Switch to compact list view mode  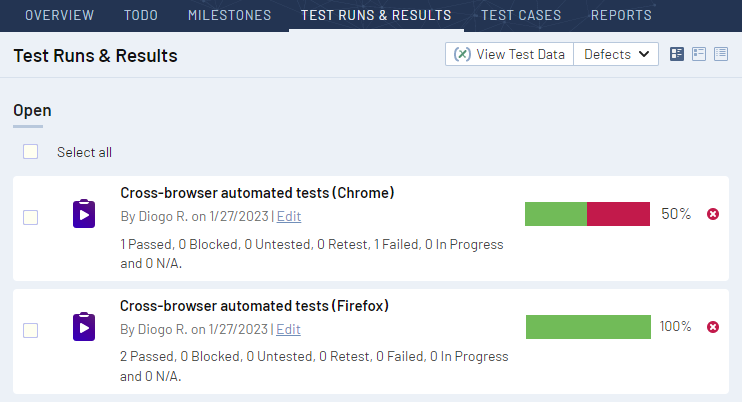coord(722,54)
